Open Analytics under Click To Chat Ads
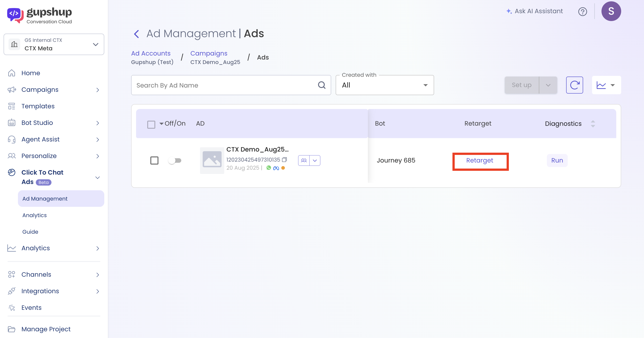The width and height of the screenshot is (644, 338). pos(34,215)
